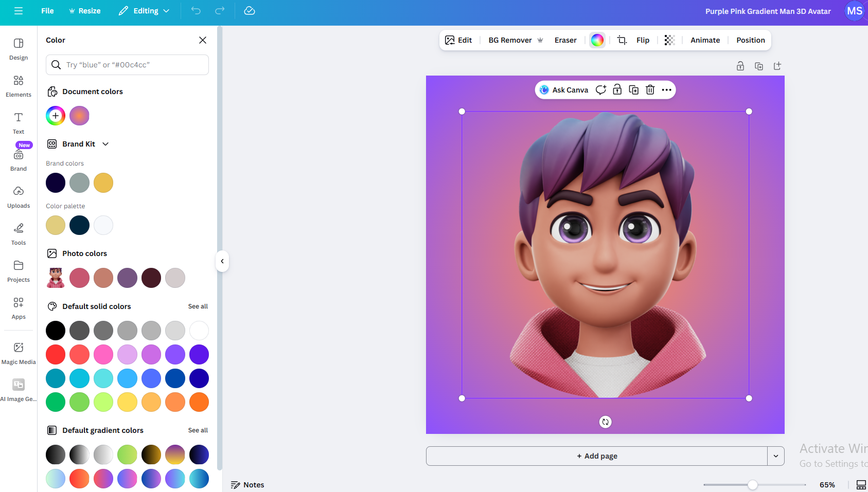The width and height of the screenshot is (868, 492).
Task: Close the Color panel
Action: tap(203, 40)
